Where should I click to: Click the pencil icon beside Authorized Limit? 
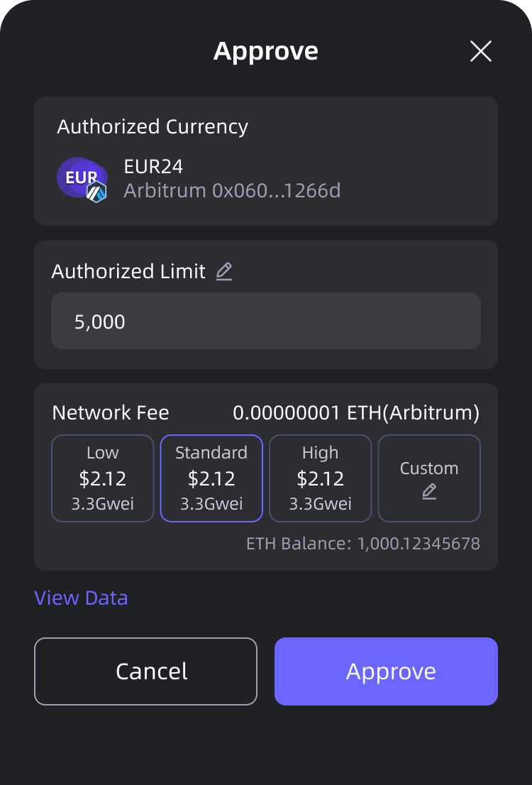pos(224,271)
